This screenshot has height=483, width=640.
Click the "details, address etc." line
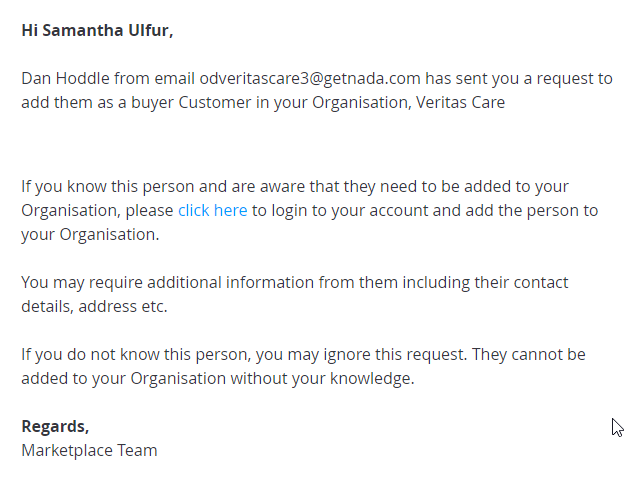94,307
